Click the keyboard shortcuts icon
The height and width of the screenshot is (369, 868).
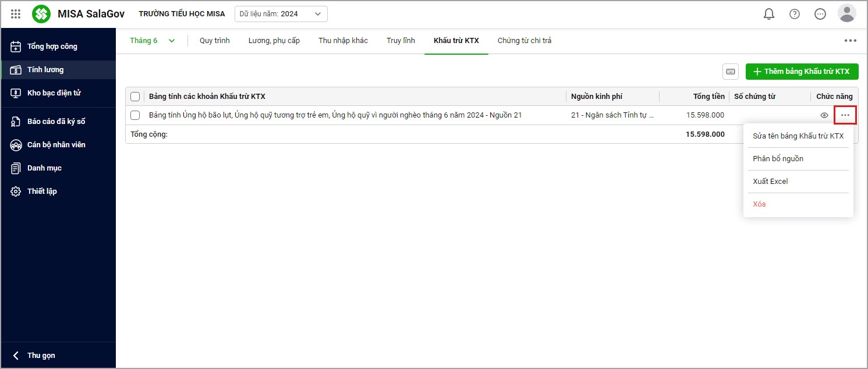pos(730,72)
